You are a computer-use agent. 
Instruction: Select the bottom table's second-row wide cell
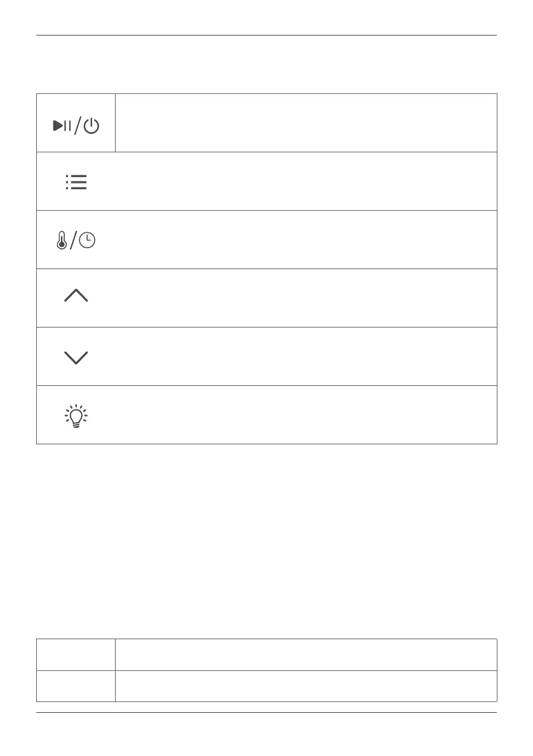[x=305, y=686]
